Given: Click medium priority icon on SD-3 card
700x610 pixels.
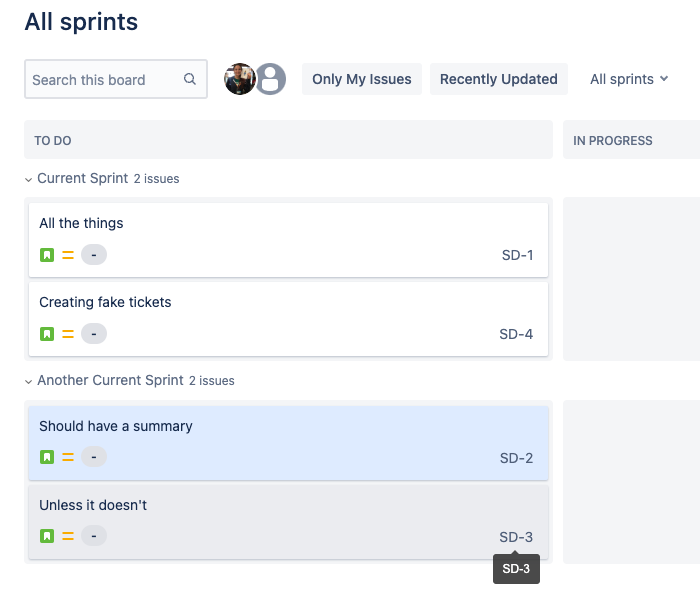Looking at the screenshot, I should (x=68, y=536).
